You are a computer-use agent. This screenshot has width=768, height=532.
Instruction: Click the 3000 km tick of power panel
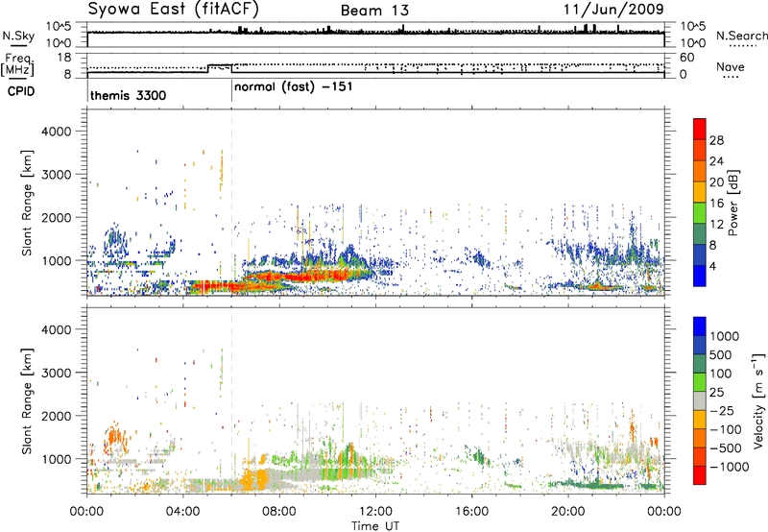tap(56, 175)
